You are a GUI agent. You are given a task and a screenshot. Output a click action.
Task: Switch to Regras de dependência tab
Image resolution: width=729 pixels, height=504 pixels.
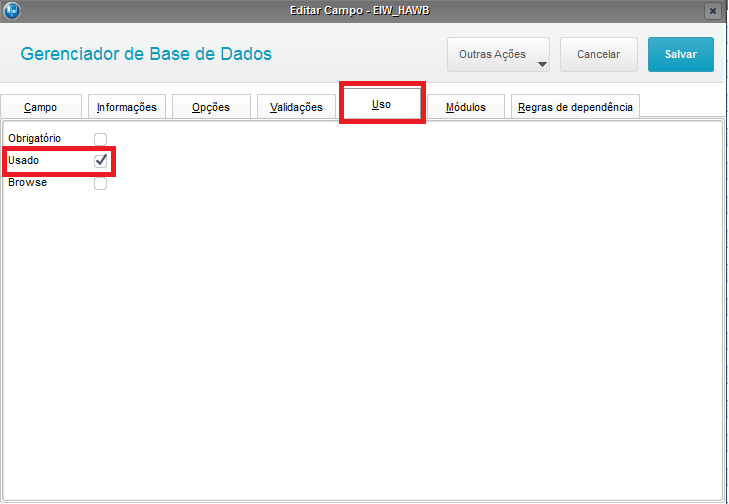pos(575,107)
